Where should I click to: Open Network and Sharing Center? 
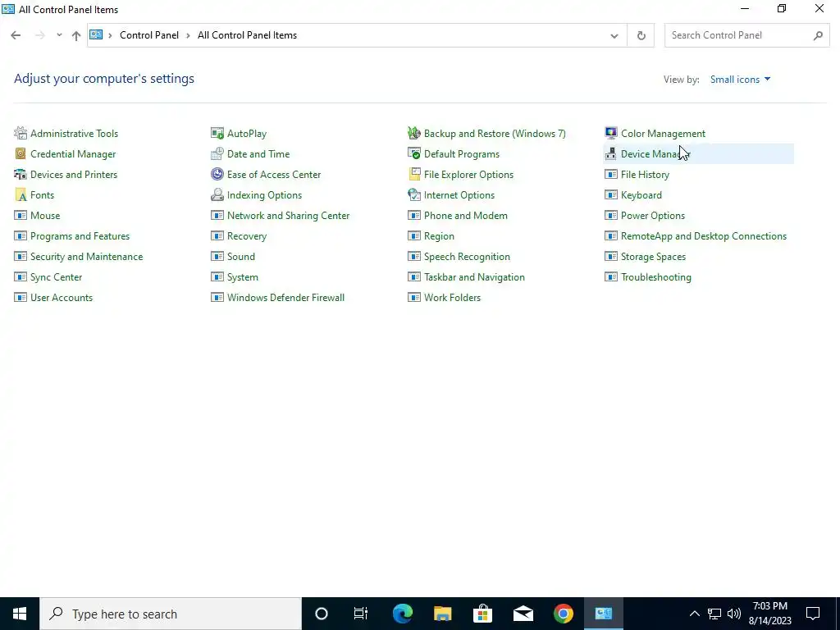pyautogui.click(x=288, y=216)
